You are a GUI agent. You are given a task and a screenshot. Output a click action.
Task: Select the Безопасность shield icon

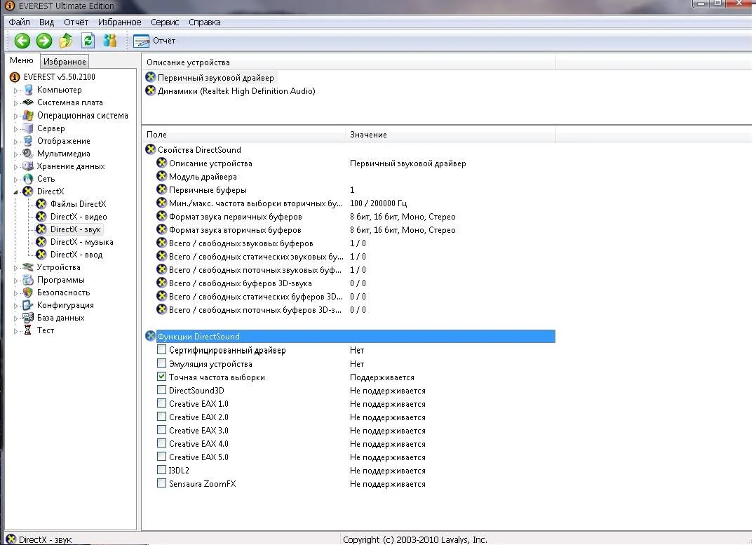(29, 292)
